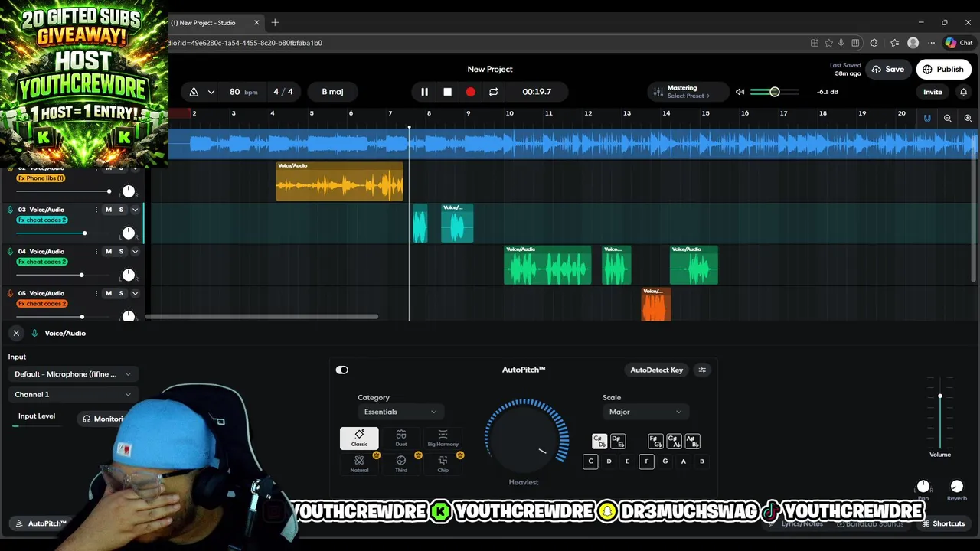Click AutoDetect Key button

pyautogui.click(x=656, y=370)
